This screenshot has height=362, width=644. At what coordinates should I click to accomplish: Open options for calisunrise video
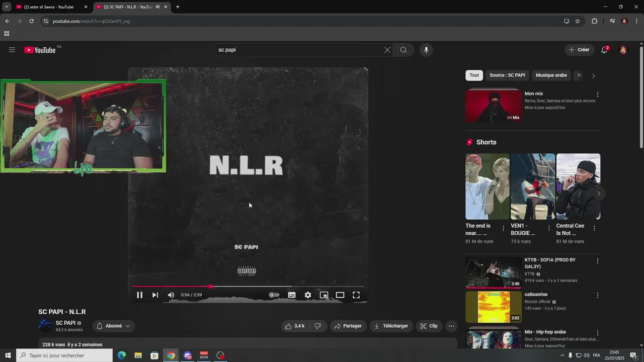click(x=598, y=296)
